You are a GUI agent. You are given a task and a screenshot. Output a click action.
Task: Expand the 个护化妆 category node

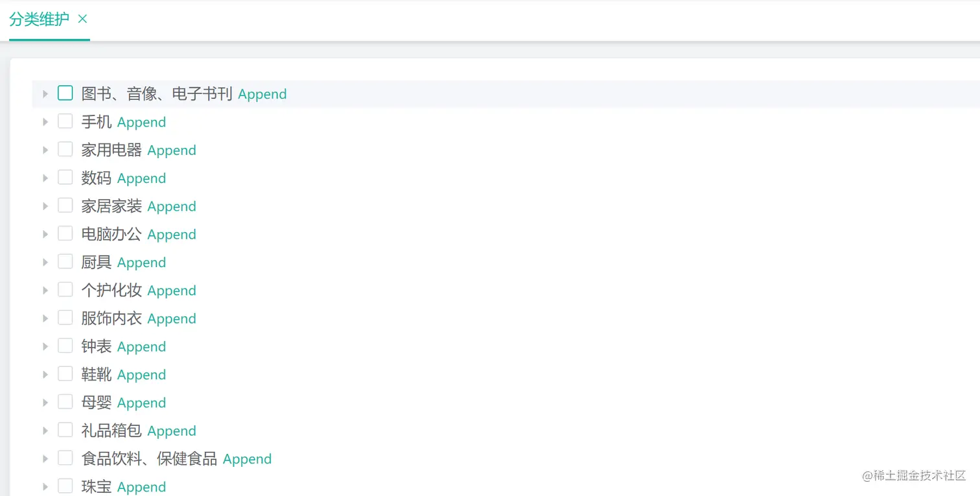point(45,290)
